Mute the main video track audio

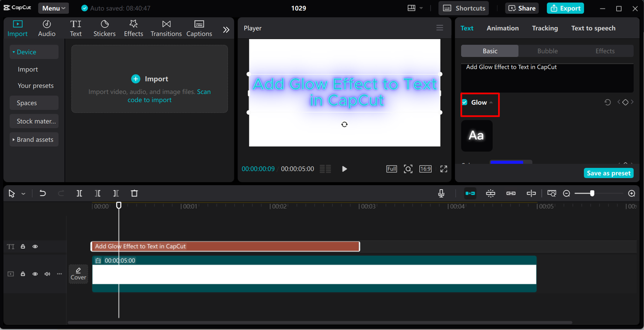click(x=47, y=274)
